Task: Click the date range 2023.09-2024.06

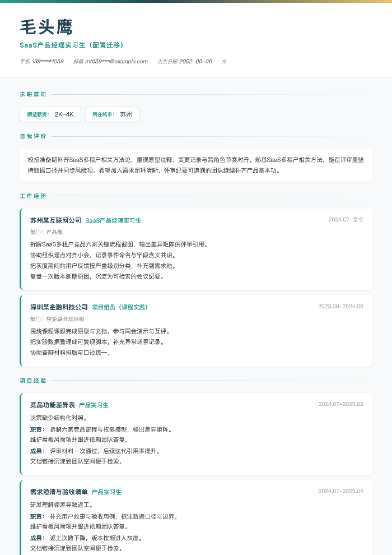Action: click(x=340, y=306)
